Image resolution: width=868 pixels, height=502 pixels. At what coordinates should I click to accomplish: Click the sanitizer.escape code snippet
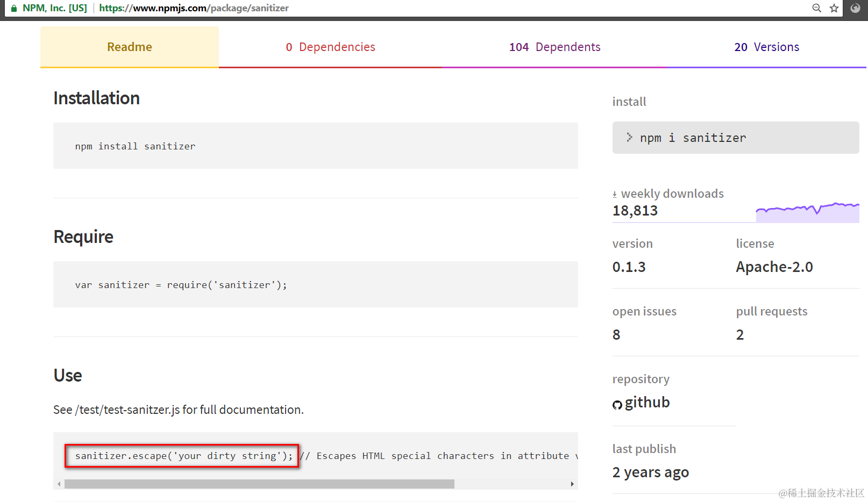184,456
